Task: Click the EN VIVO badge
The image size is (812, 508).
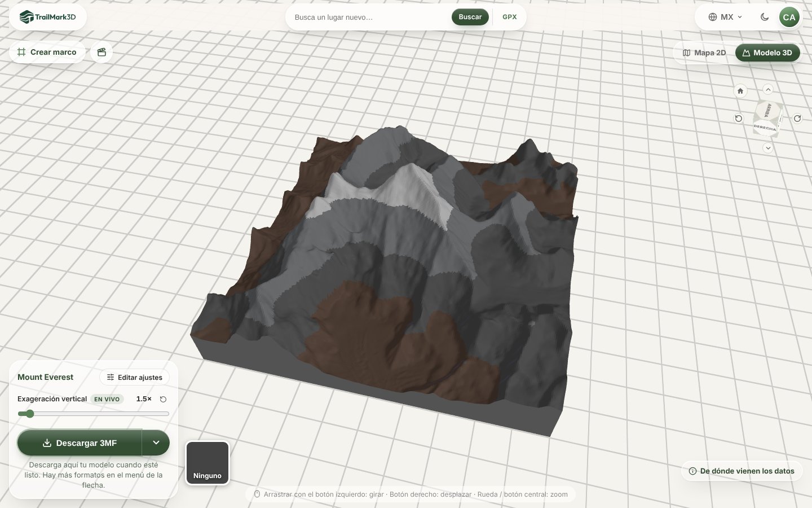Action: pyautogui.click(x=107, y=399)
